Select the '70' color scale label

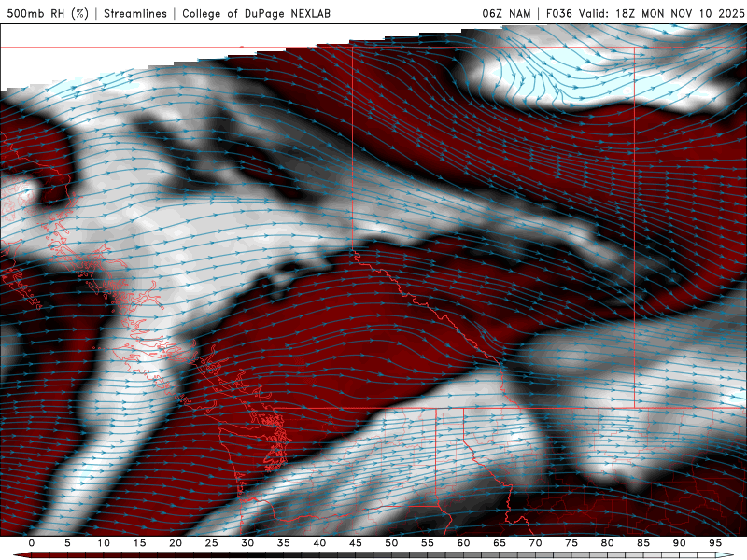click(535, 543)
